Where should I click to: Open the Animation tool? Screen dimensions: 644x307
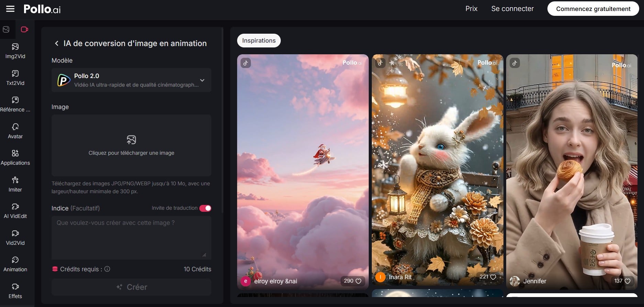click(15, 264)
